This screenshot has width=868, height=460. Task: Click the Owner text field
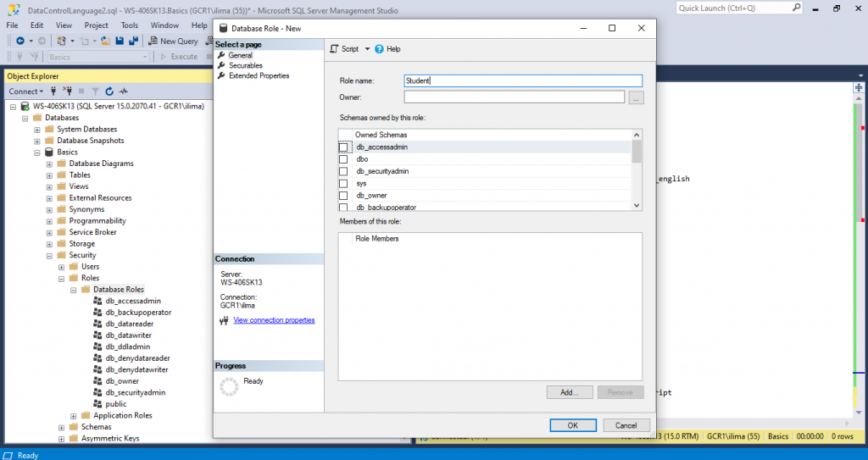point(515,97)
